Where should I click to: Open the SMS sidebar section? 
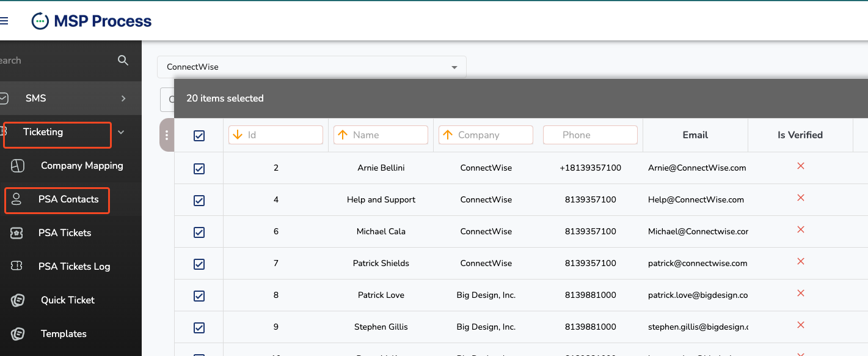click(x=71, y=98)
